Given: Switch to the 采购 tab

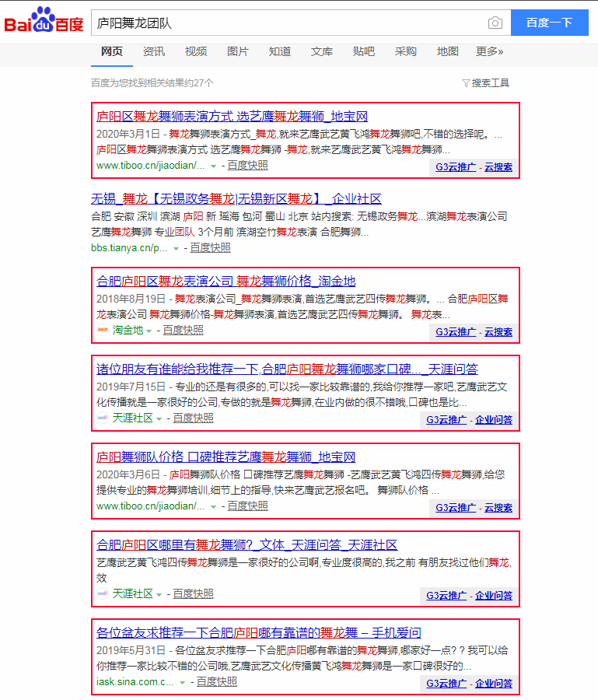Looking at the screenshot, I should tap(405, 52).
